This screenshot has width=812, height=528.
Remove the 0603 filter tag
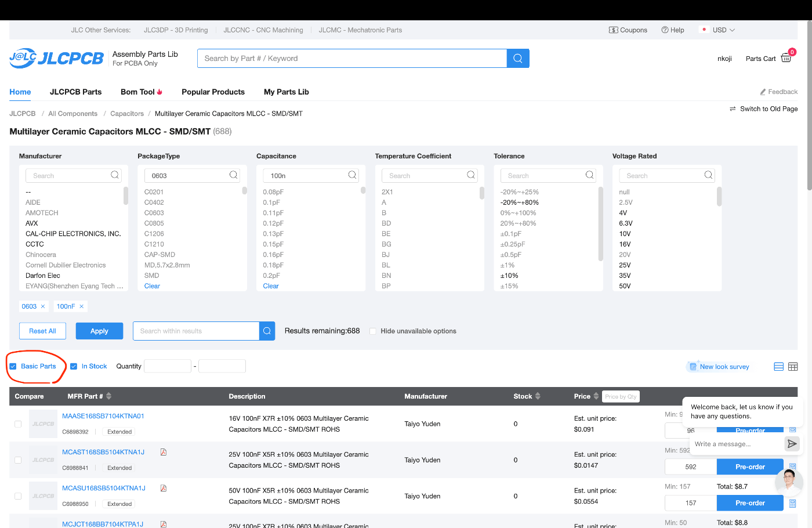[43, 306]
